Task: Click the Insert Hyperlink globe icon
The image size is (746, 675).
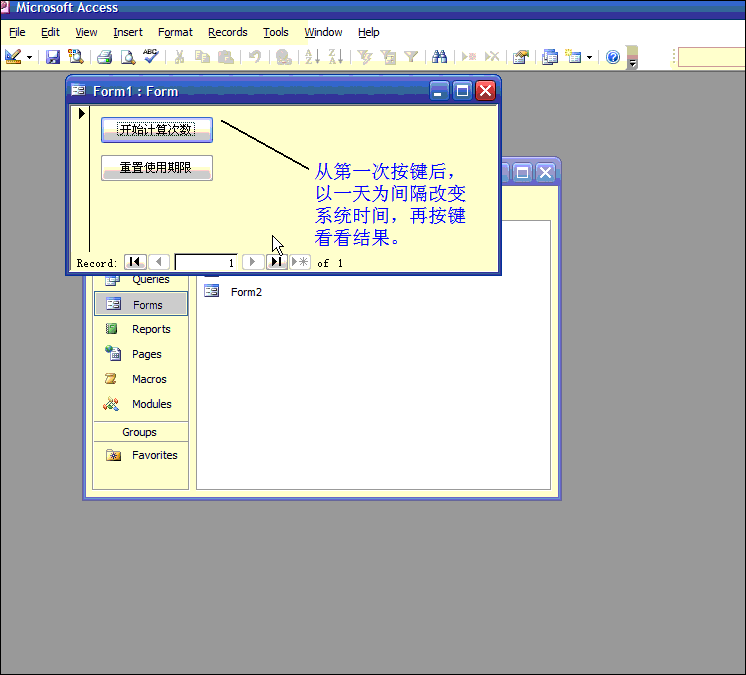Action: tap(284, 57)
